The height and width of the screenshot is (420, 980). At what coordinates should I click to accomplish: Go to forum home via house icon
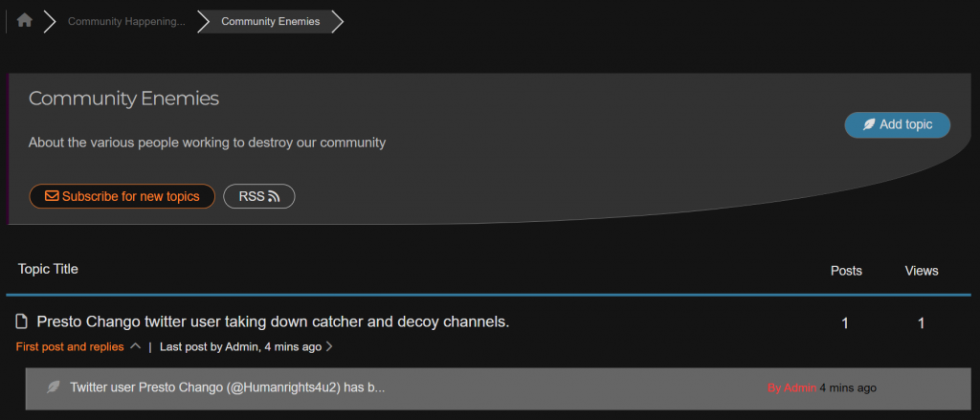24,21
